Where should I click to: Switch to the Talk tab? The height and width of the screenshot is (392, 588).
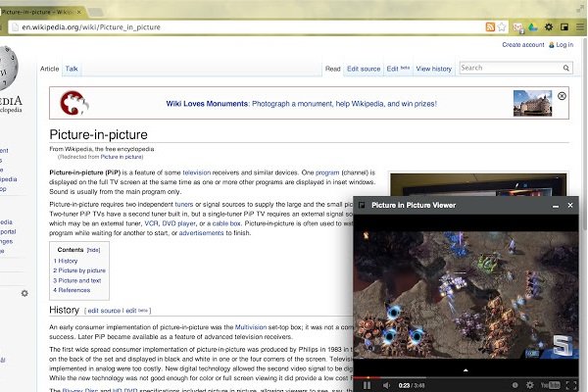click(72, 69)
